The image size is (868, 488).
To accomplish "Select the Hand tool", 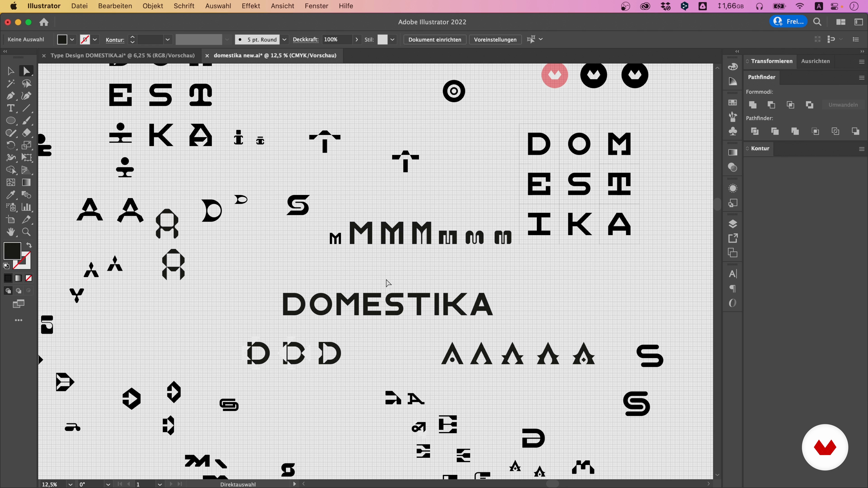I will point(10,232).
